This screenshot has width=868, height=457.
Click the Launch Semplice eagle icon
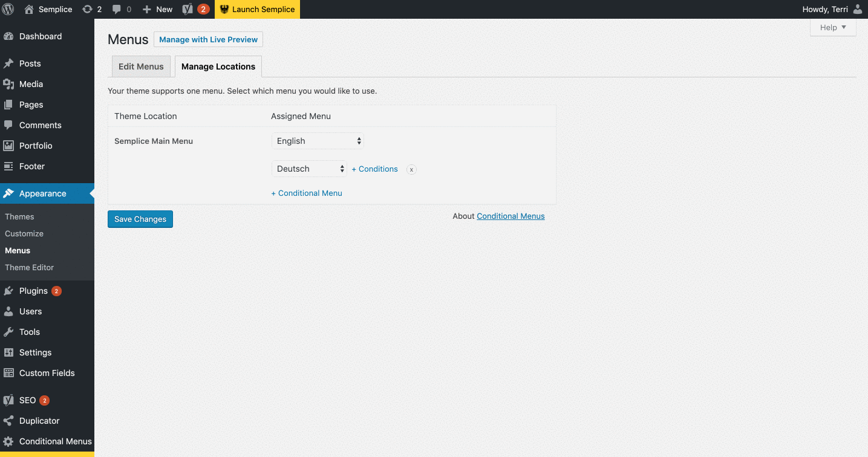click(224, 9)
